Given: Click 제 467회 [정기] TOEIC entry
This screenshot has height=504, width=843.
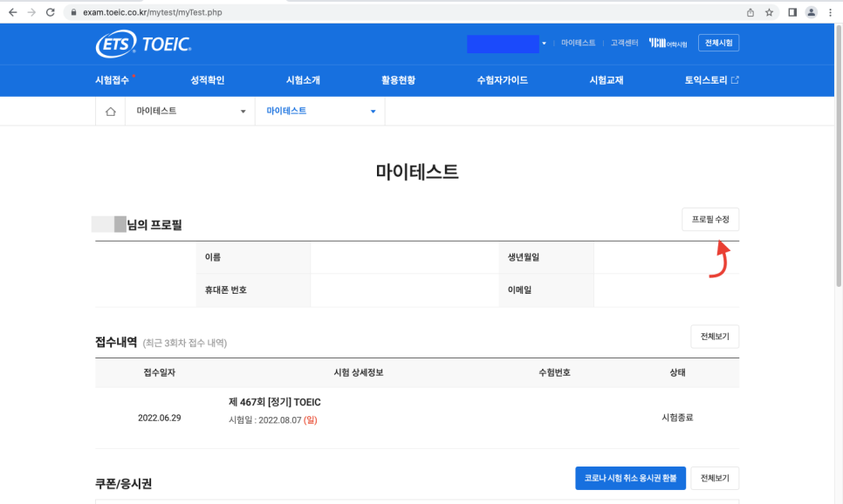Looking at the screenshot, I should pyautogui.click(x=275, y=403).
